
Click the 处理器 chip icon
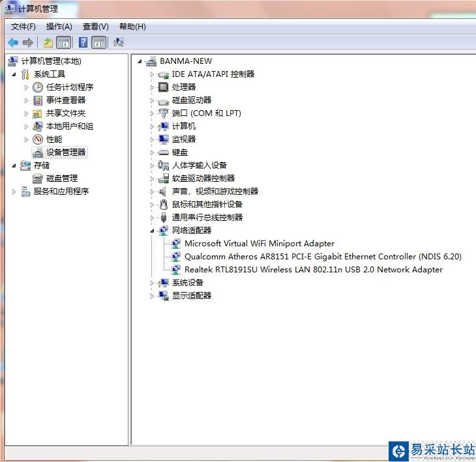pos(163,87)
